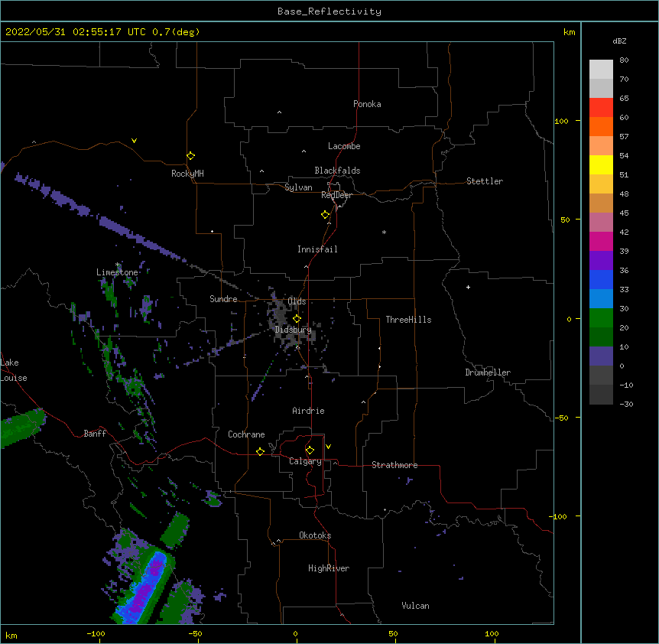Click the RedDeer label

pos(336,195)
